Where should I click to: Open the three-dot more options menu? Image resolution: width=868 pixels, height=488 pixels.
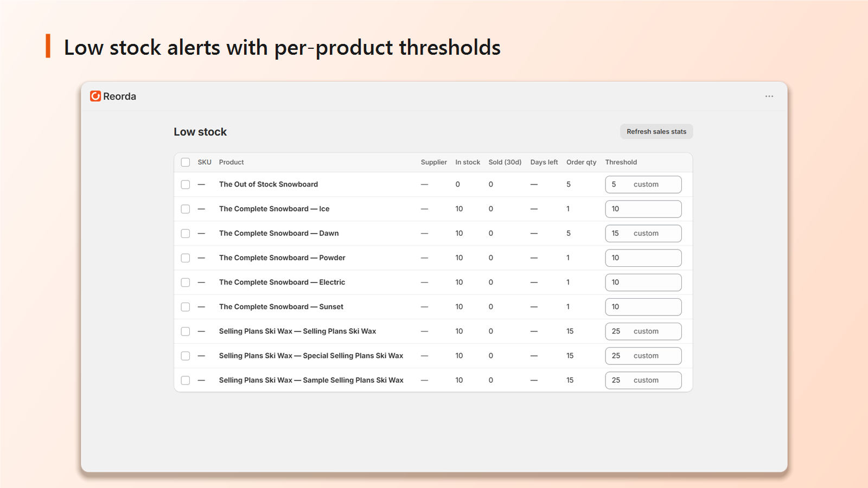point(769,96)
